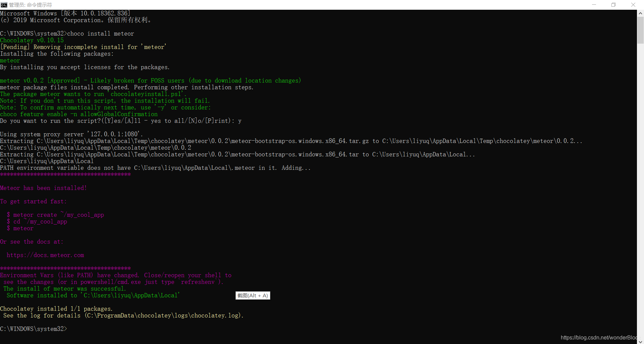This screenshot has height=344, width=644.
Task: Click the screenshot (Alt + A) tooltip
Action: tap(253, 295)
